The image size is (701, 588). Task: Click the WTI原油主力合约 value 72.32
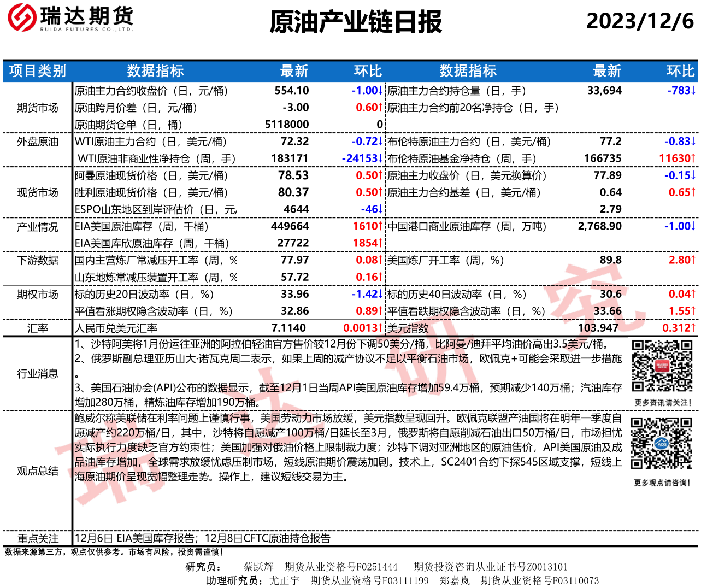point(294,142)
